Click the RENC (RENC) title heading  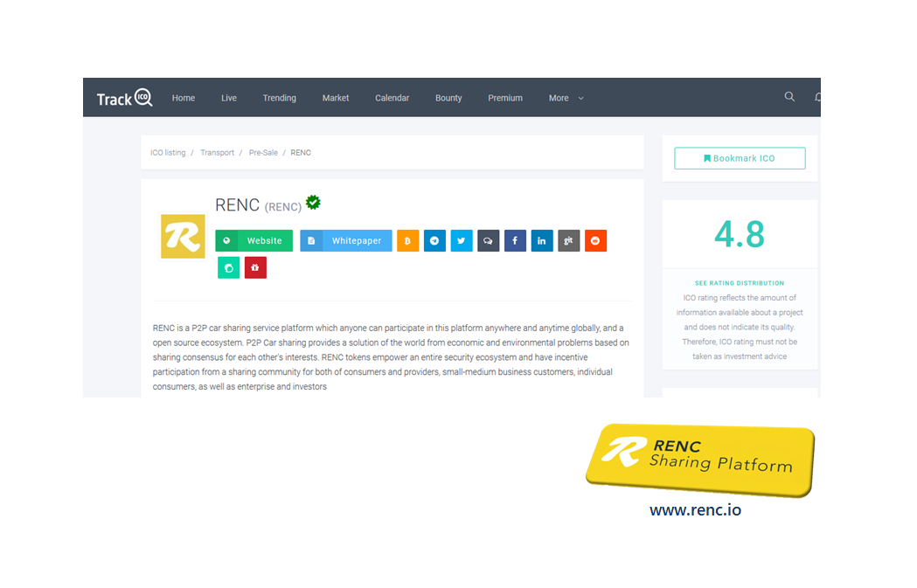coord(259,205)
